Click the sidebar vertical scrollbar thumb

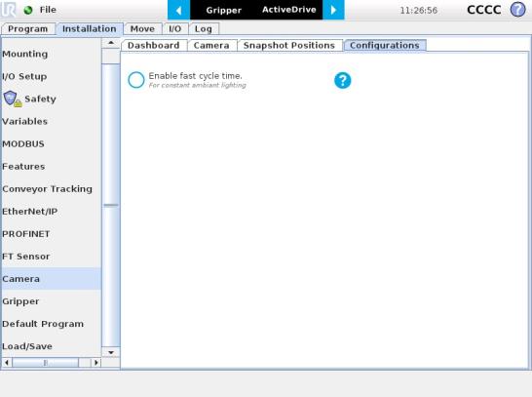pyautogui.click(x=111, y=205)
